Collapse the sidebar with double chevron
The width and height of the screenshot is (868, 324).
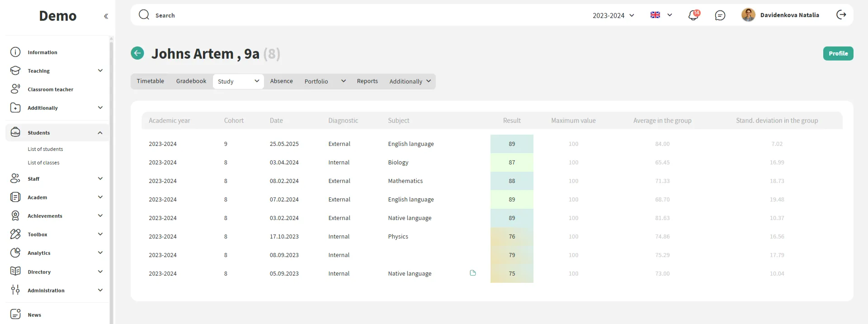tap(106, 16)
